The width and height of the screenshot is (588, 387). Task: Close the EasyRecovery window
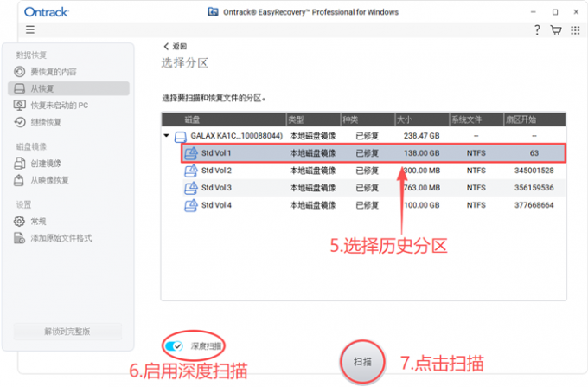(x=576, y=12)
